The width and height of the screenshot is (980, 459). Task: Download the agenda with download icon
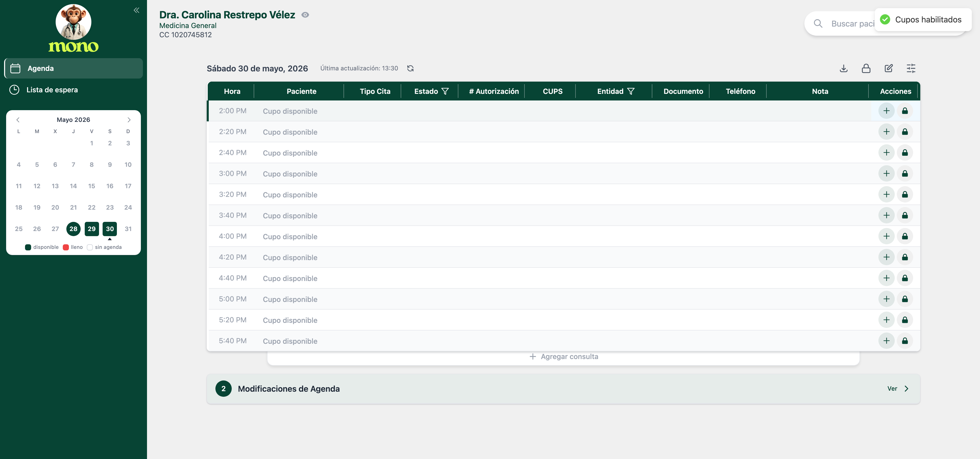click(x=843, y=68)
